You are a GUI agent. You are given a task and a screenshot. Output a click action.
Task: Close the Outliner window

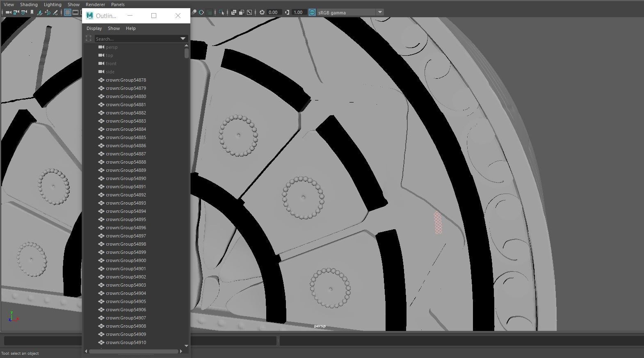[x=178, y=16]
